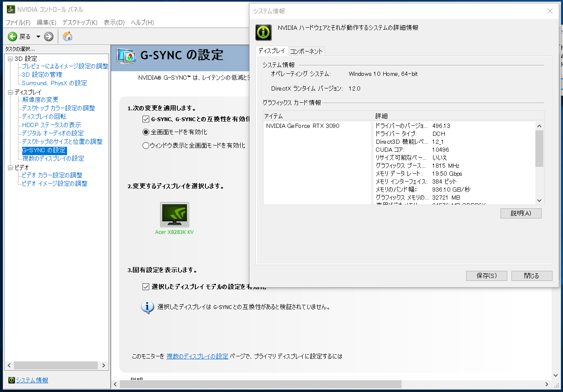The image size is (563, 392).
Task: Click the task tree scroll-left arrow
Action: click(x=9, y=366)
